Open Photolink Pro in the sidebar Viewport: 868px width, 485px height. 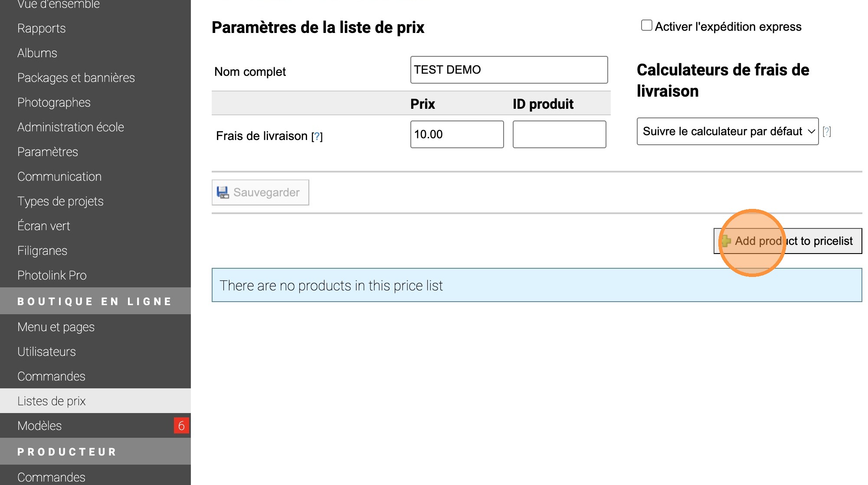(52, 275)
